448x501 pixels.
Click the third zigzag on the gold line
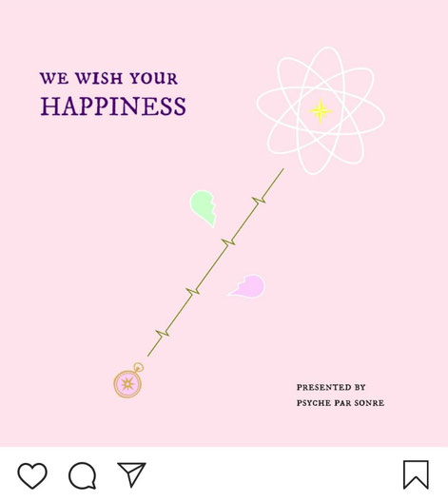tap(193, 291)
